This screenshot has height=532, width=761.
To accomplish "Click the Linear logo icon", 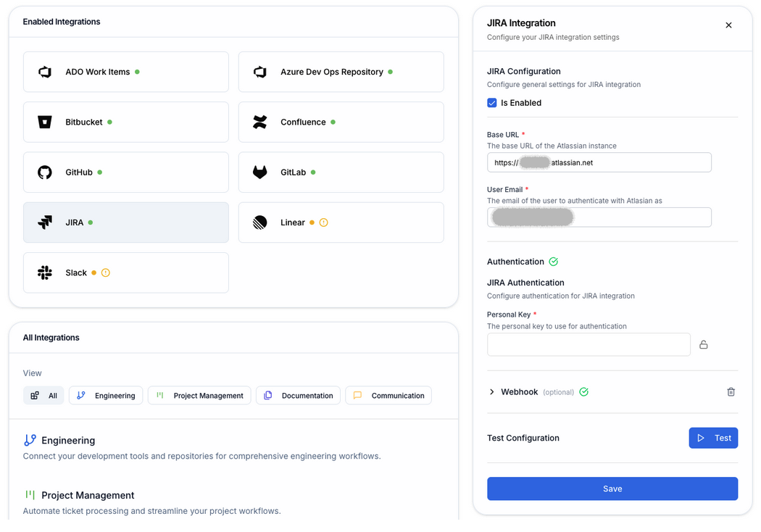I will (259, 223).
